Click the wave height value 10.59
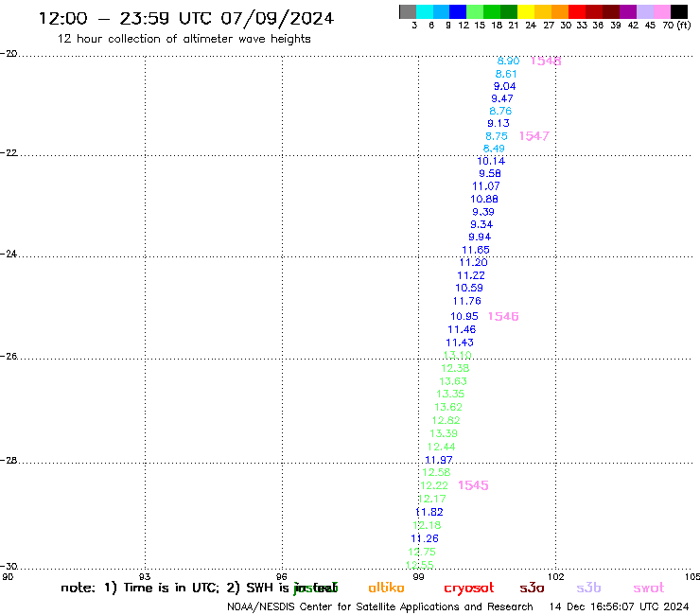700x615 pixels. point(469,288)
